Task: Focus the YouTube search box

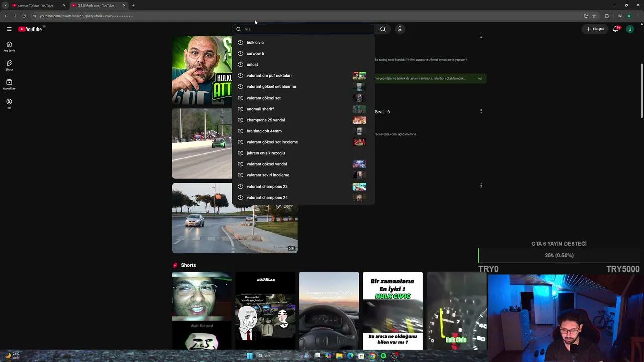Action: (x=303, y=29)
